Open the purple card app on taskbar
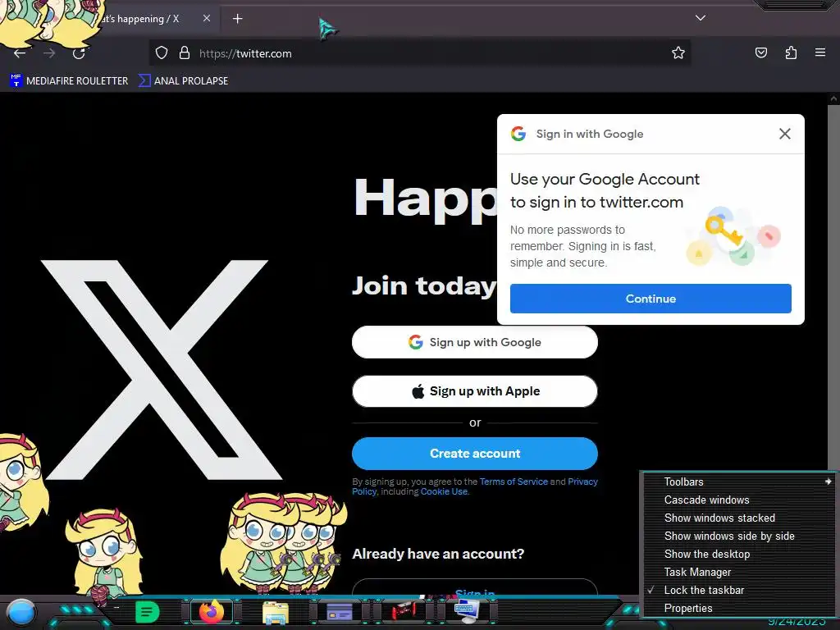This screenshot has height=630, width=840. point(339,612)
